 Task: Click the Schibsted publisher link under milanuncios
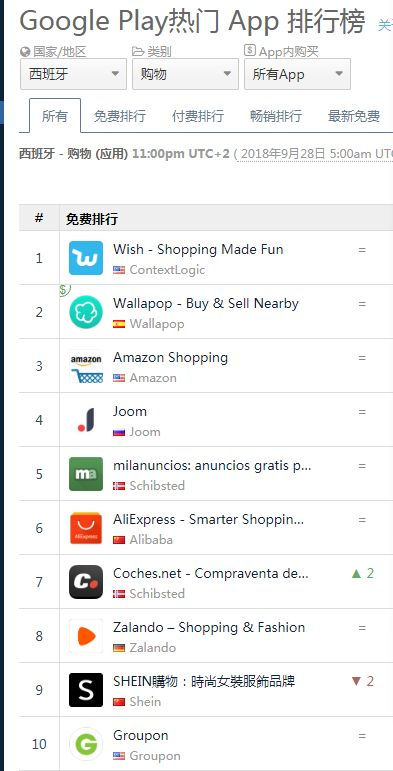point(157,485)
